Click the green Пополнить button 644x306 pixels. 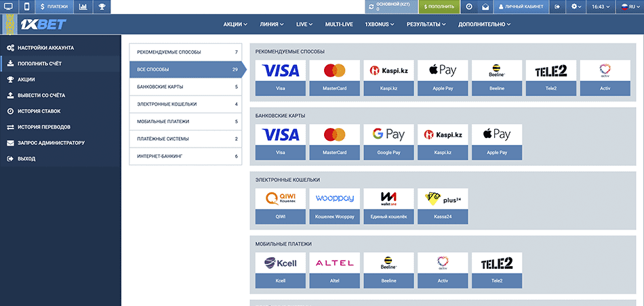439,7
